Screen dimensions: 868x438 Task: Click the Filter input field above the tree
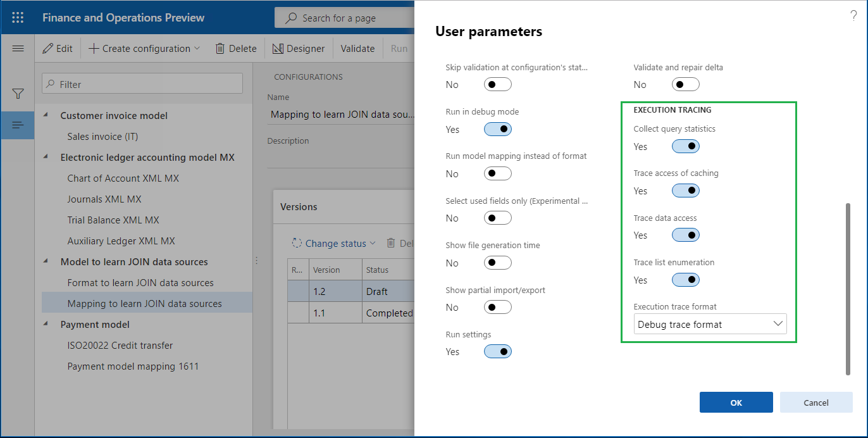point(142,83)
